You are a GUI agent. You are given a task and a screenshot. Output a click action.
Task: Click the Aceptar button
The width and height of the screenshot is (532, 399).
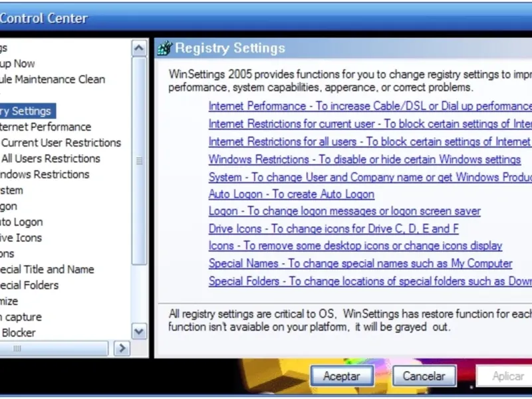point(342,376)
